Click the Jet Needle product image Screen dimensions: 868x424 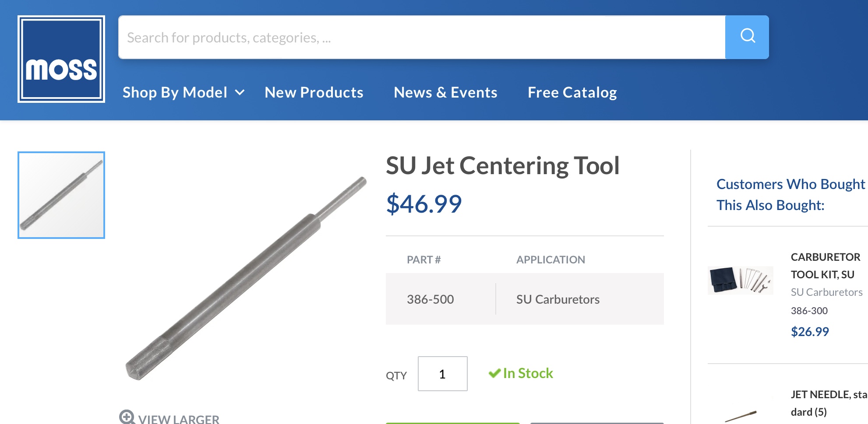point(740,416)
